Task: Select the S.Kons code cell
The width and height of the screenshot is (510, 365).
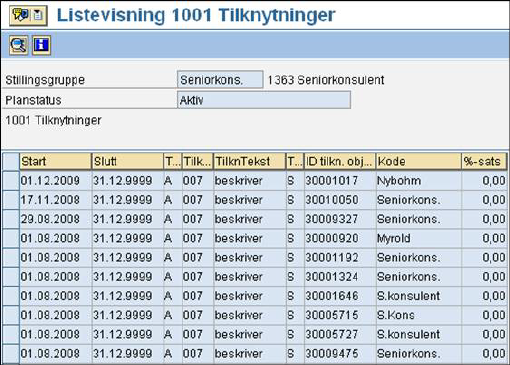Action: pos(419,315)
